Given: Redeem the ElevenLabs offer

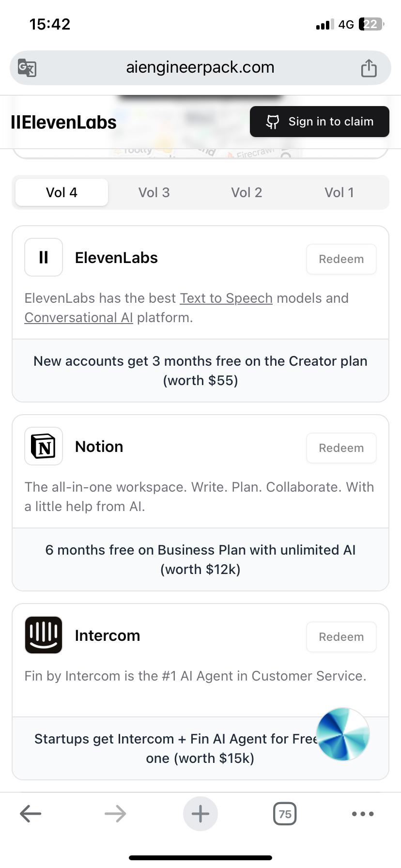Looking at the screenshot, I should click(x=341, y=259).
